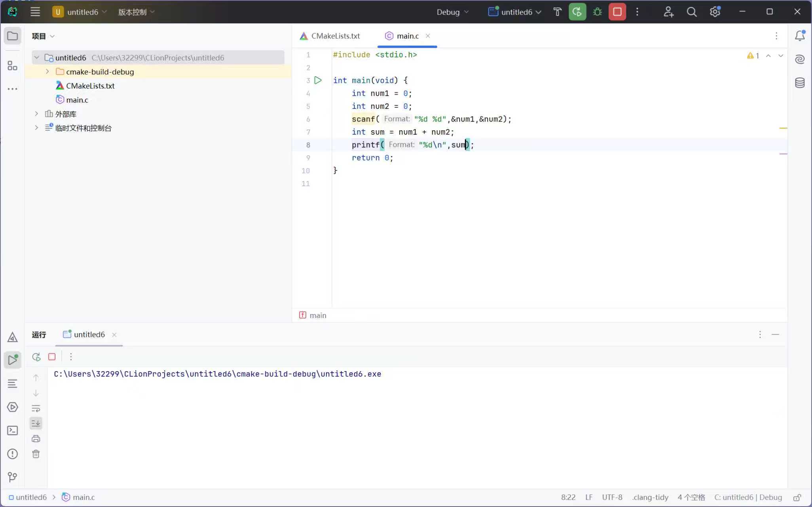812x507 pixels.
Task: Open the Database tool window icon
Action: [800, 83]
